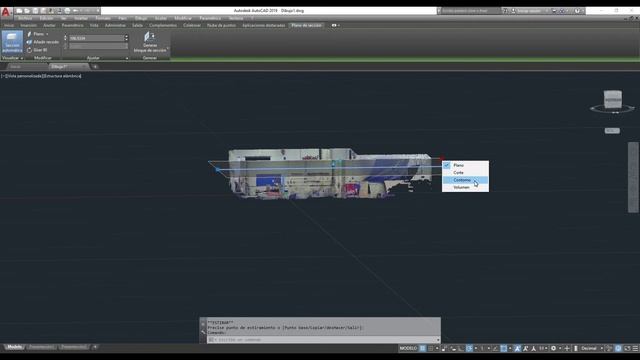
Task: Click the new drawing plus tab button
Action: pos(95,67)
